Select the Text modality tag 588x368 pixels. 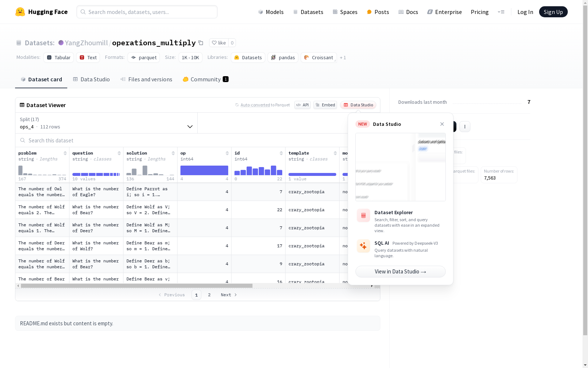(88, 57)
